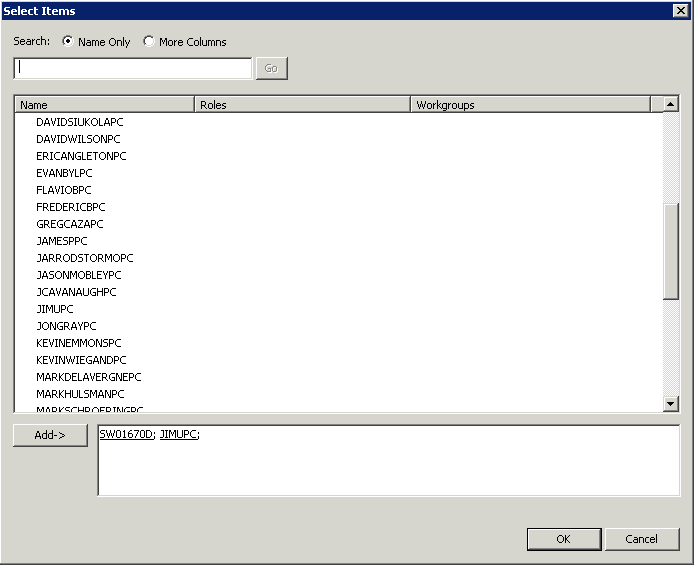Click the vertical scrollbar thumb

point(671,250)
